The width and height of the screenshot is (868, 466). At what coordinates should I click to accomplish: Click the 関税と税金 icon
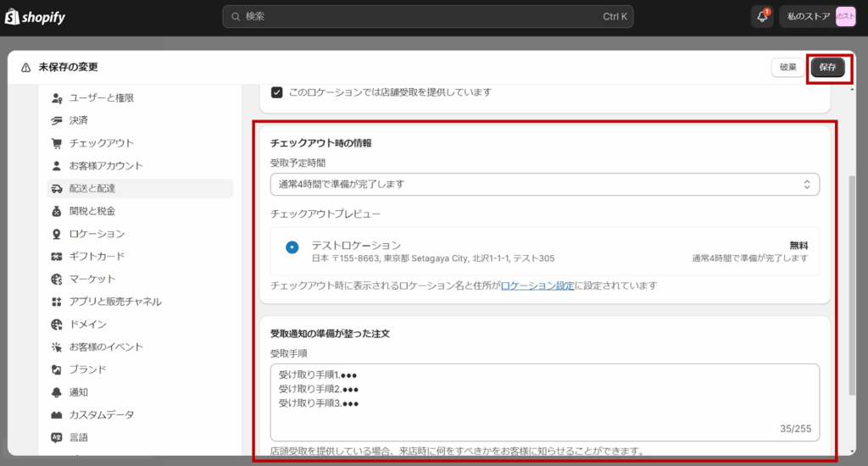(57, 212)
